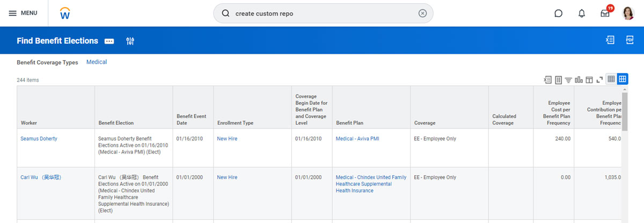Open the Medical coverage type link
This screenshot has height=223, width=644.
97,62
